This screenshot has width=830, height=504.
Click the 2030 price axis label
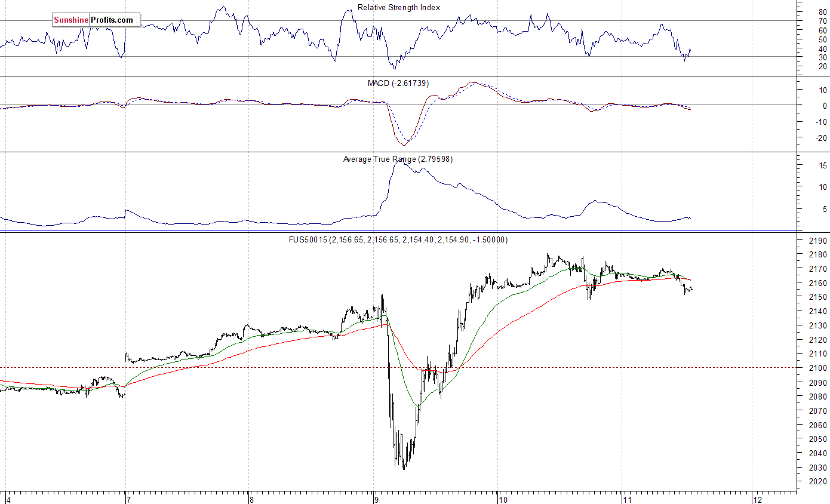coord(819,468)
